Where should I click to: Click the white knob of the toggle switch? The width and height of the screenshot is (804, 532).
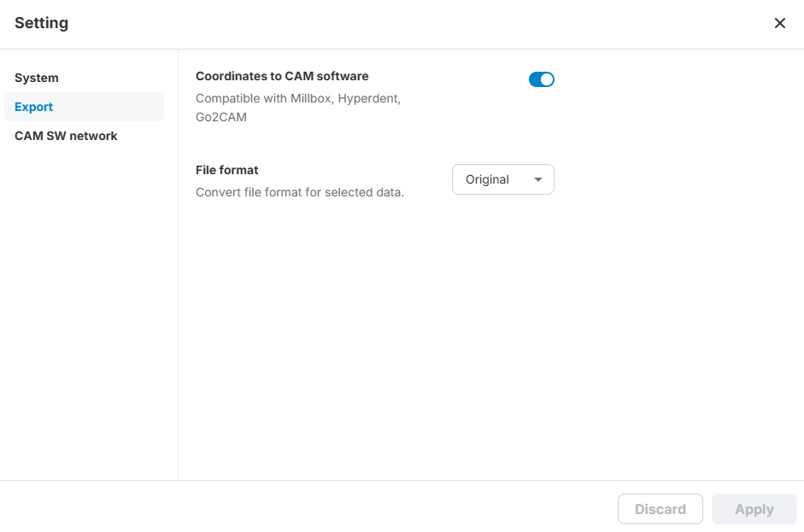coord(548,79)
